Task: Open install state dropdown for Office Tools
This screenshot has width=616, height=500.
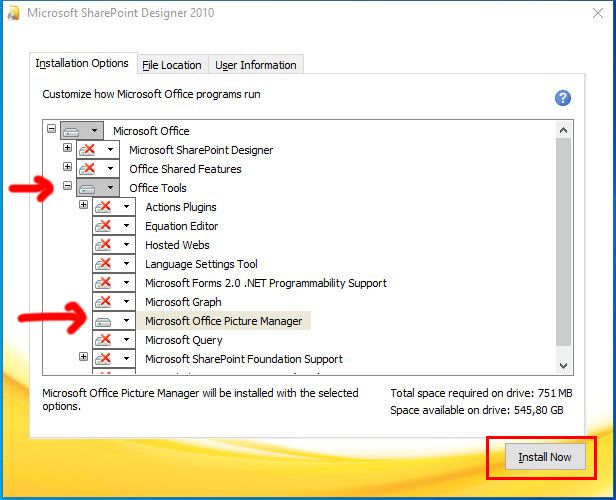Action: [98, 187]
